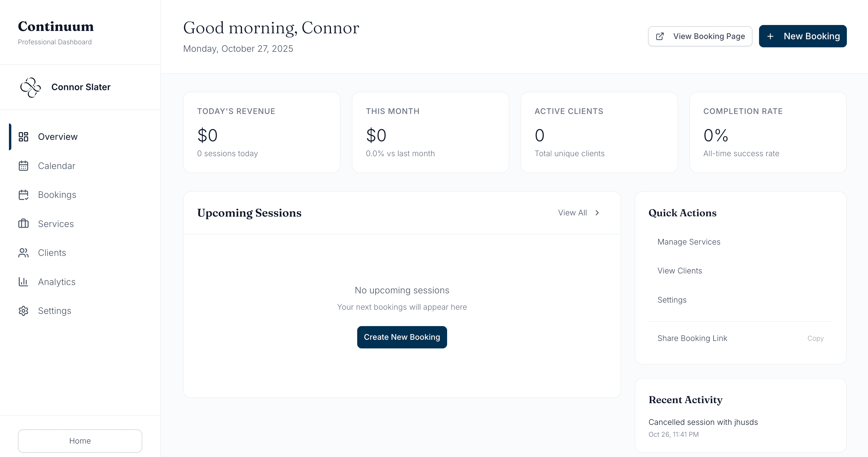Select View Clients quick action

(680, 271)
